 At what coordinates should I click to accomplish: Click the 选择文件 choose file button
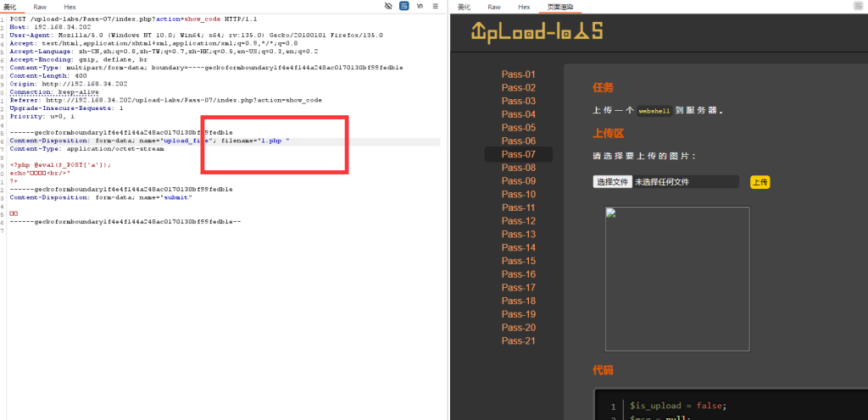pos(612,182)
